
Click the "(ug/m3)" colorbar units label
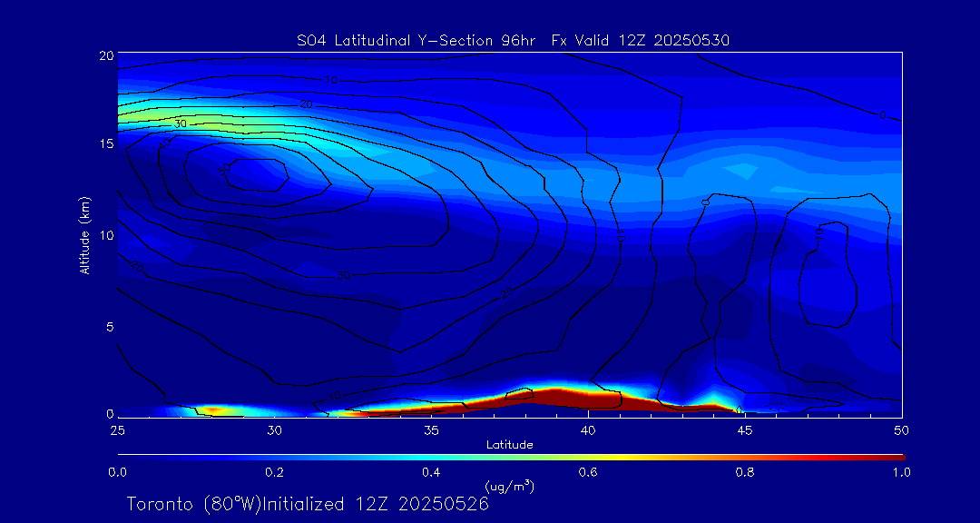coord(509,486)
